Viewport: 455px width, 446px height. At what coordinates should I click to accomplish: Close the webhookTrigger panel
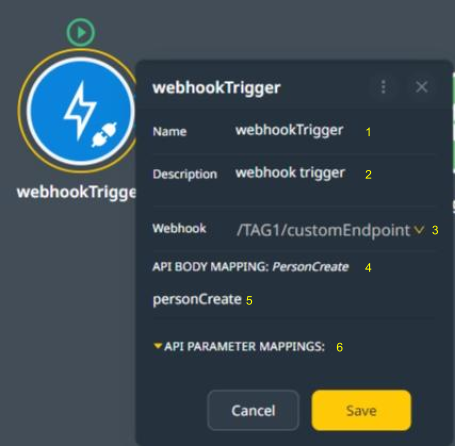[422, 87]
